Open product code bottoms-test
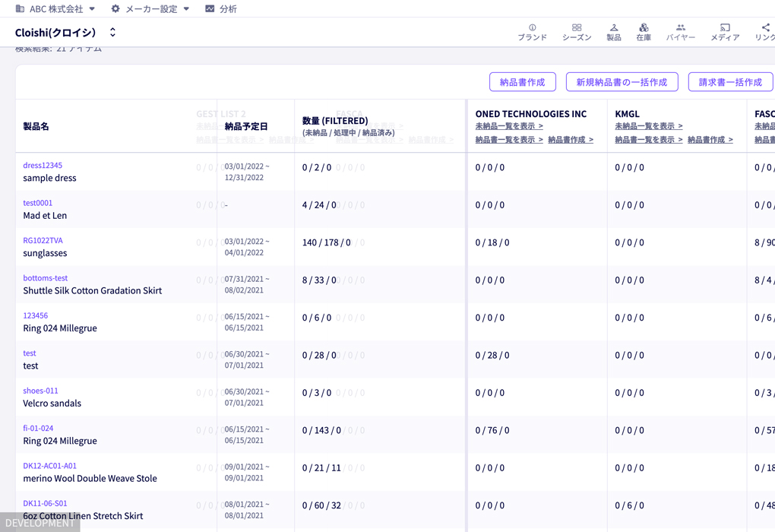Screen dimensions: 775x532 [46, 278]
